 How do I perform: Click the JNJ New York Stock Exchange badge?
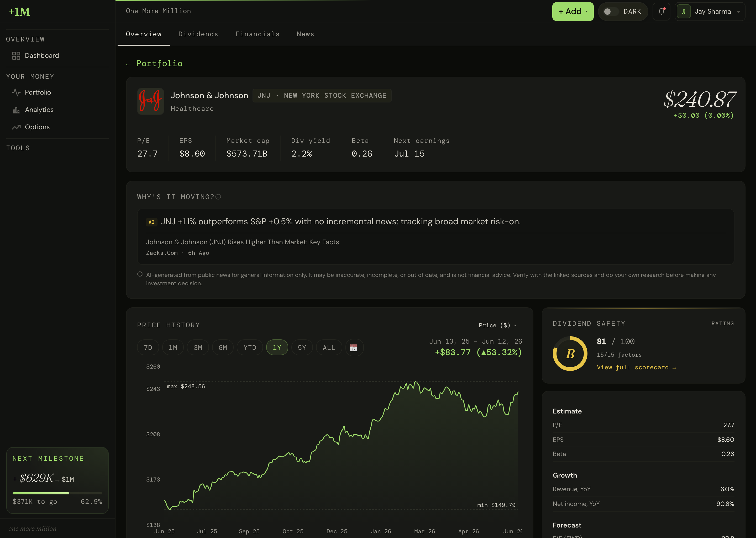[322, 96]
